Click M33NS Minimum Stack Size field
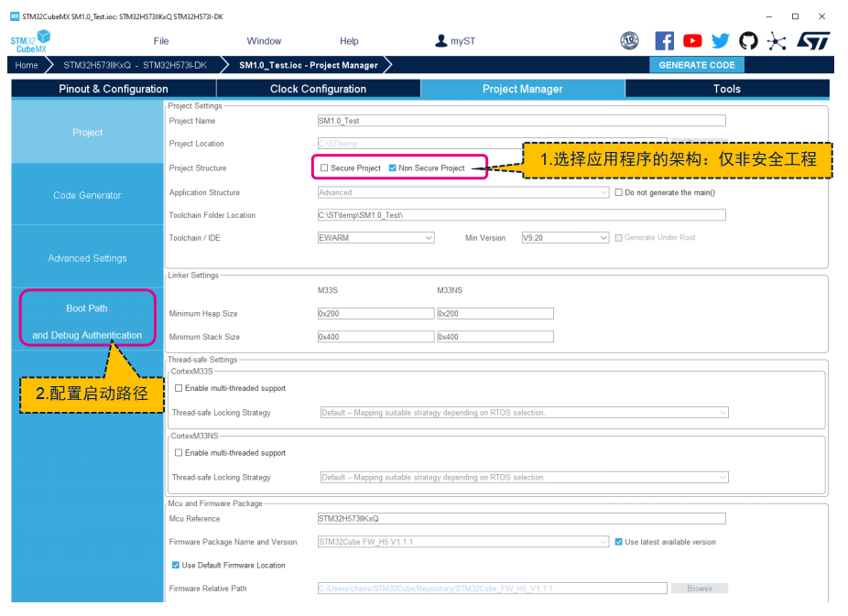 point(495,337)
